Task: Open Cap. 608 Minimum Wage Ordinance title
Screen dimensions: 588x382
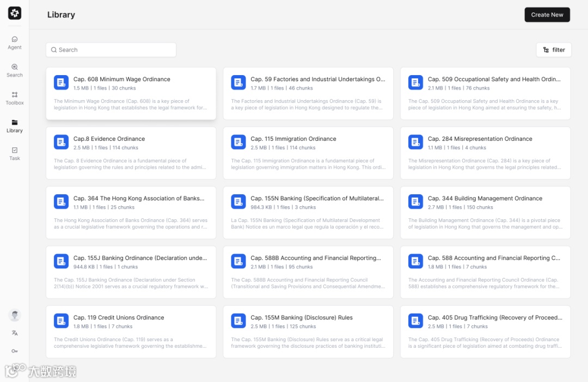Action: pyautogui.click(x=121, y=79)
